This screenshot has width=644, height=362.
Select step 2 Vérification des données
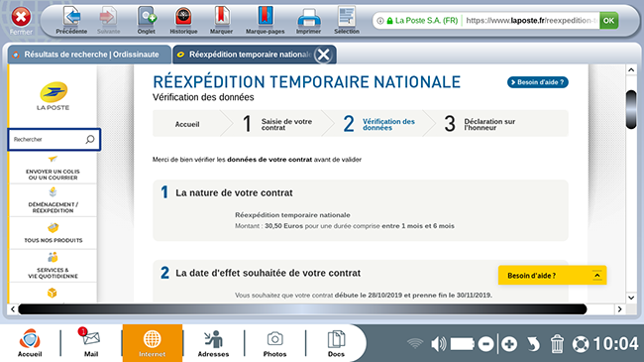[x=379, y=124]
